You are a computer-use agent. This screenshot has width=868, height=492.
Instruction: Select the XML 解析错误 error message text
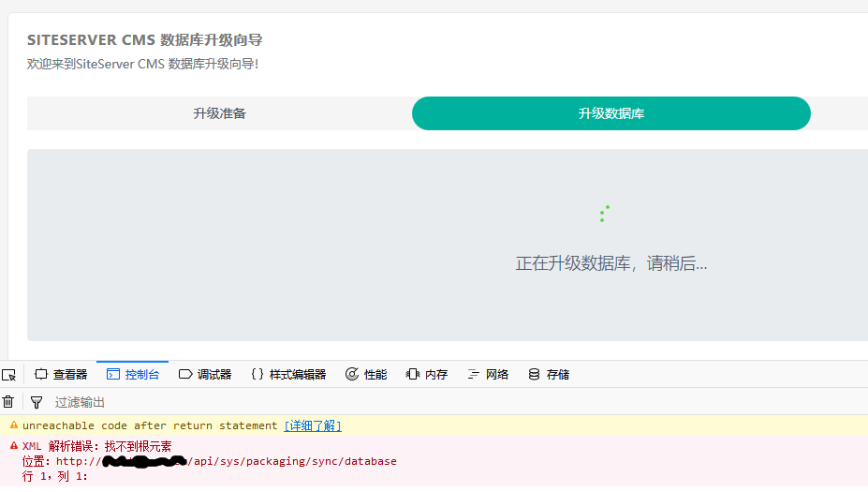pos(96,446)
